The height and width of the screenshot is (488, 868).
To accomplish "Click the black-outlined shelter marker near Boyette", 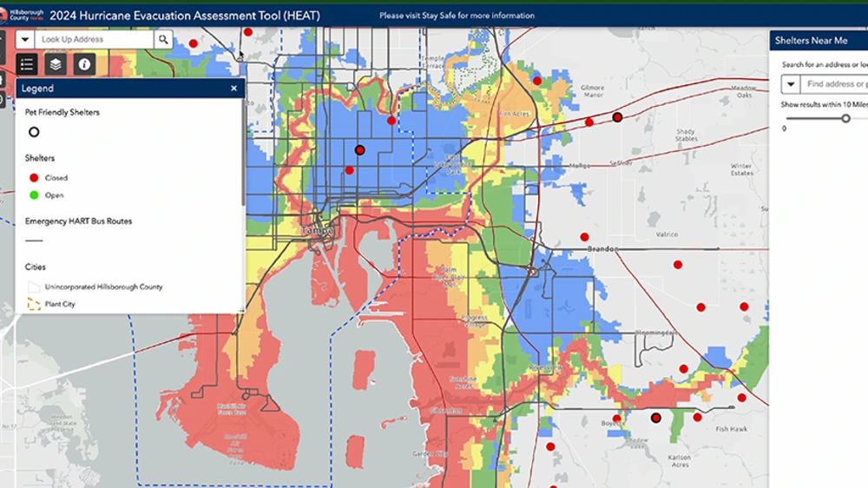I will coord(655,419).
